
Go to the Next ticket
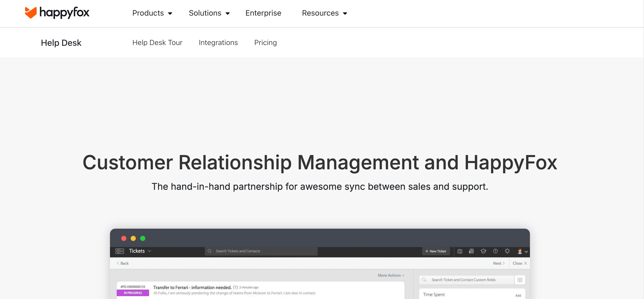click(x=499, y=263)
